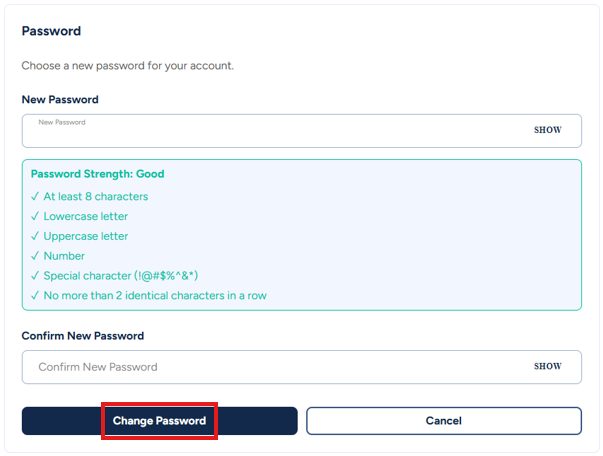Click the Password section heading
Screen dimensions: 603x456
pyautogui.click(x=51, y=31)
